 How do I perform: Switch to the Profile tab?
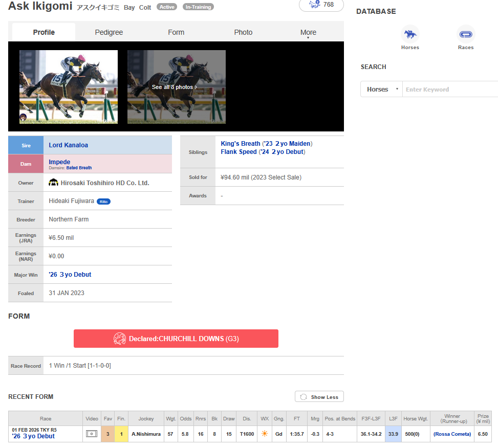coord(44,32)
